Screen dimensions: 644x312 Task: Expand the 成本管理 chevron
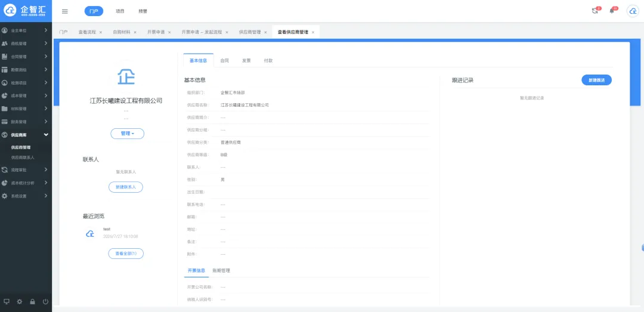click(46, 96)
